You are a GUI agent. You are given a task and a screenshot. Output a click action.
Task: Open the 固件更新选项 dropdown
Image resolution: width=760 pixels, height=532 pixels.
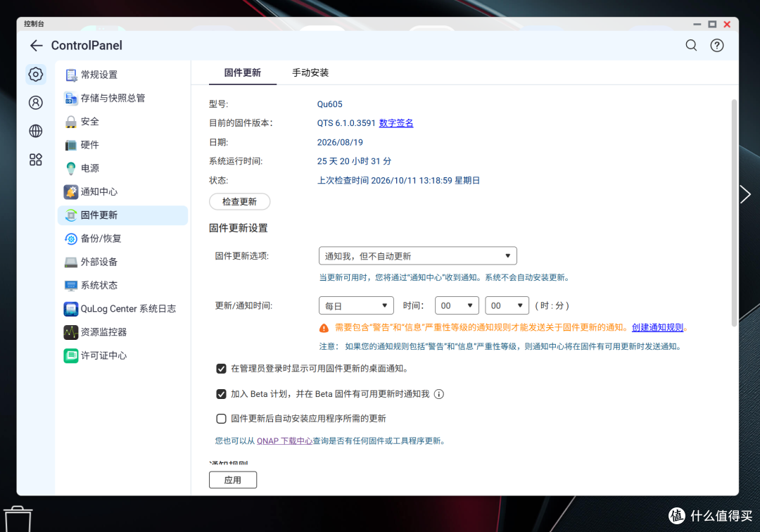(418, 256)
